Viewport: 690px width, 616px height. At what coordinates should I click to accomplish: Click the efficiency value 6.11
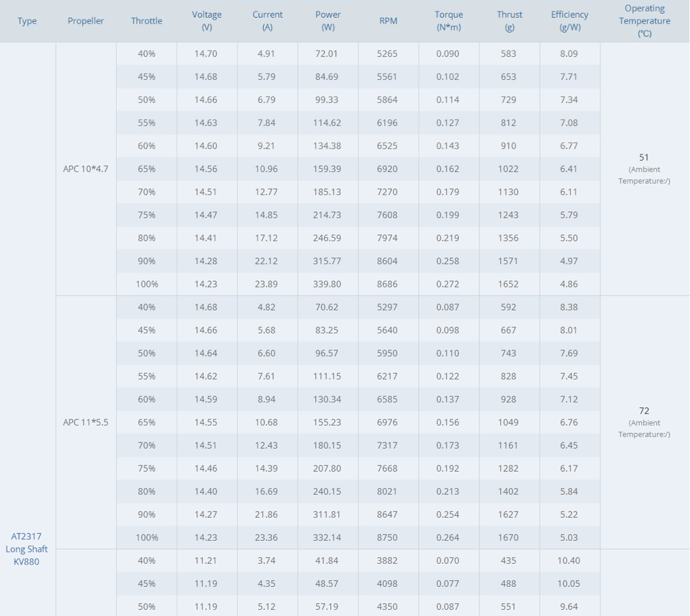click(x=569, y=192)
